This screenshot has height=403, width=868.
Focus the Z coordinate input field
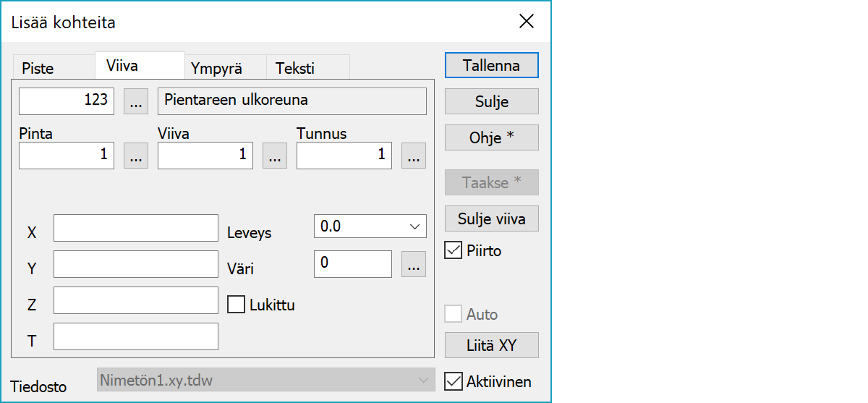coord(136,300)
